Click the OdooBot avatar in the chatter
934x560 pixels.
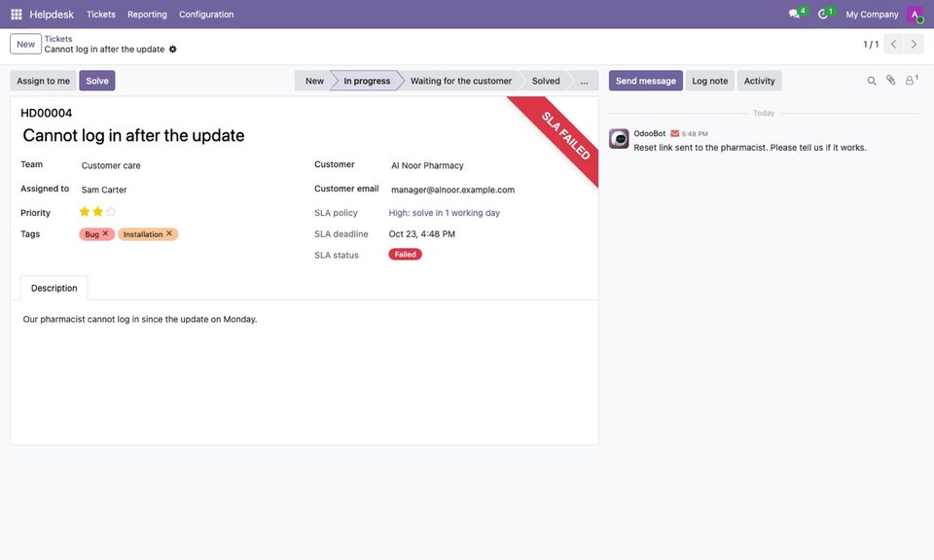[x=619, y=139]
